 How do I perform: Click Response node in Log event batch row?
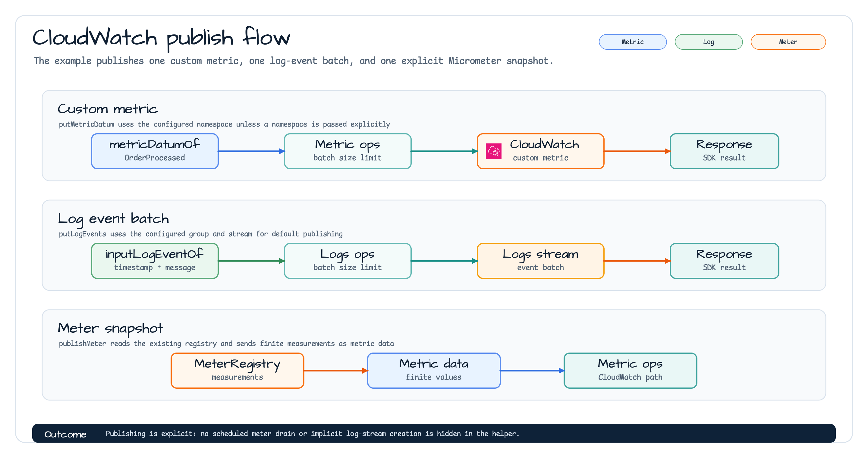pos(725,261)
